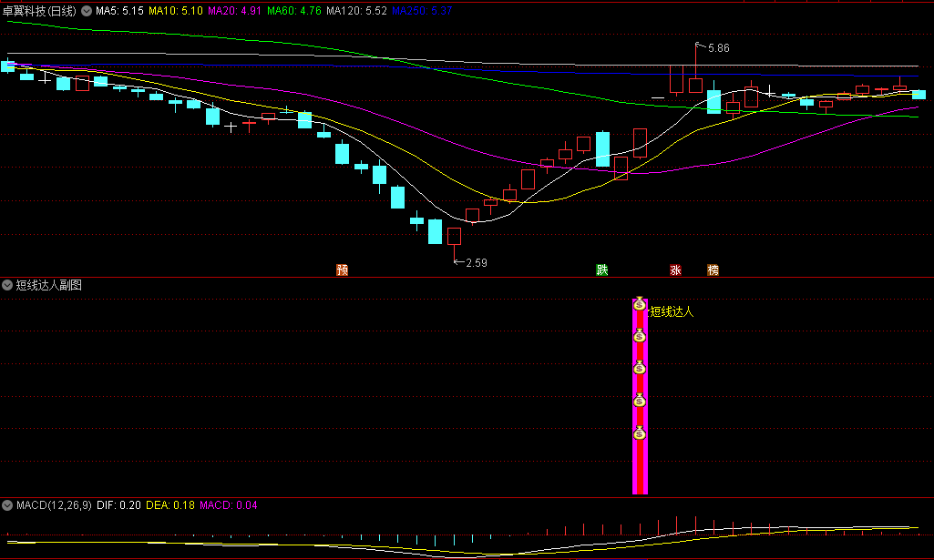Collapse the 短线达人副图 indicator panel arrow
Image resolution: width=934 pixels, height=560 pixels.
coord(7,285)
